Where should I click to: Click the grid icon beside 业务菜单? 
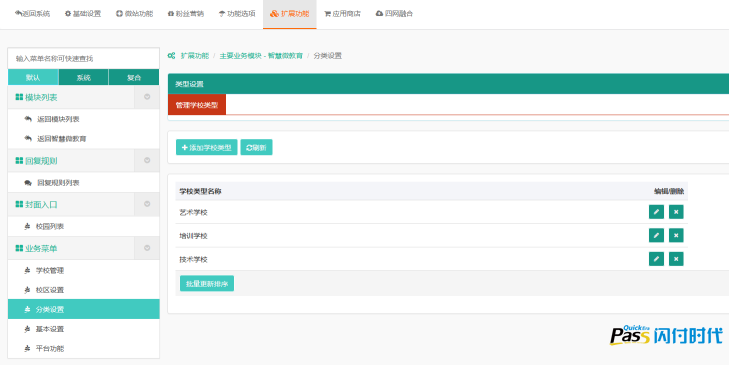click(x=19, y=248)
